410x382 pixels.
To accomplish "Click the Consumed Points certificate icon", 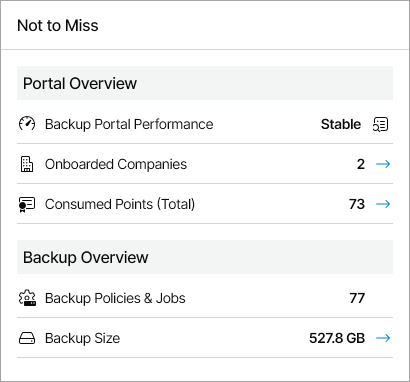I will [x=27, y=204].
